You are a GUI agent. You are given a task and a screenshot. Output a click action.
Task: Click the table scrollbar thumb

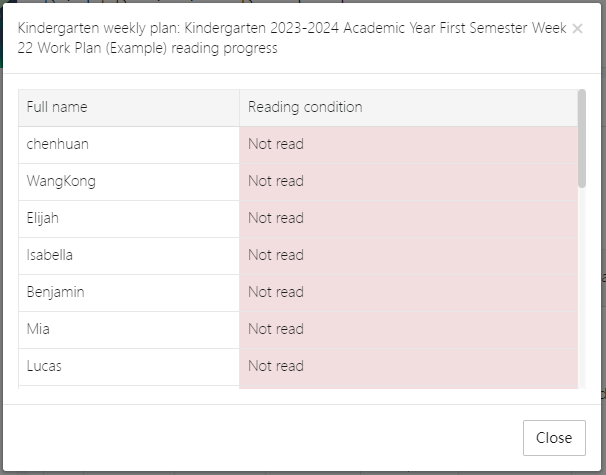pyautogui.click(x=582, y=138)
